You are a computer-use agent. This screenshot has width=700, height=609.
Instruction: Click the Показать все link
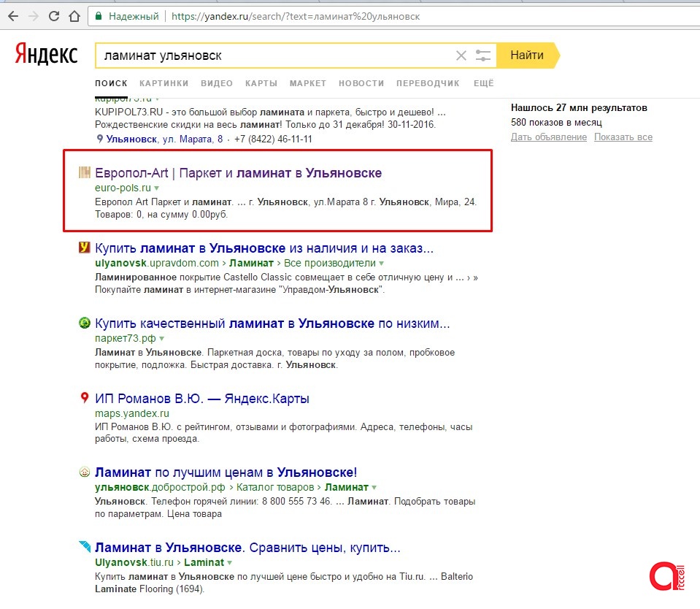(623, 137)
